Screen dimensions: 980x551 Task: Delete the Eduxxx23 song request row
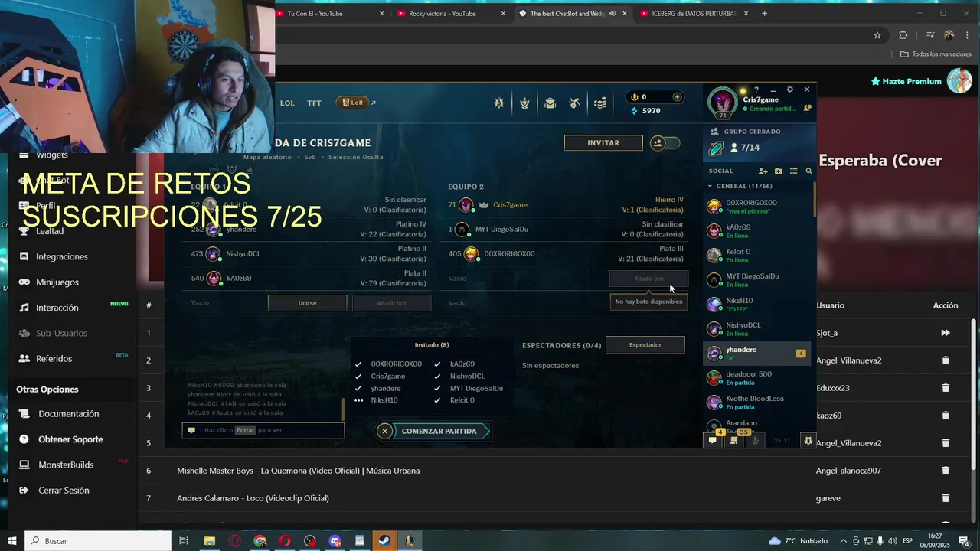tap(946, 388)
